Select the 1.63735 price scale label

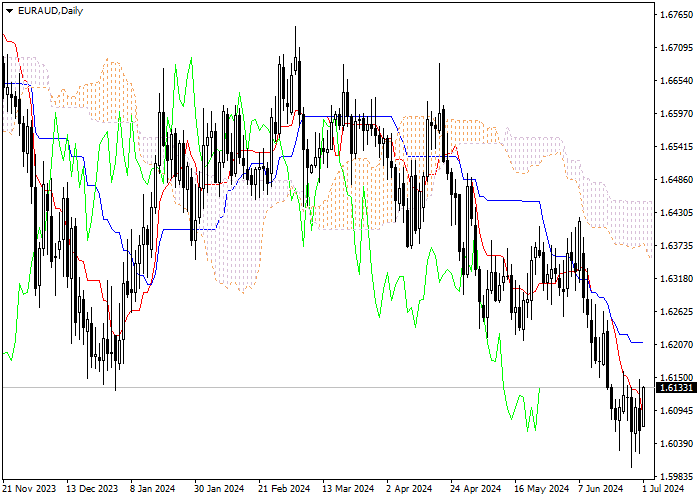[676, 246]
